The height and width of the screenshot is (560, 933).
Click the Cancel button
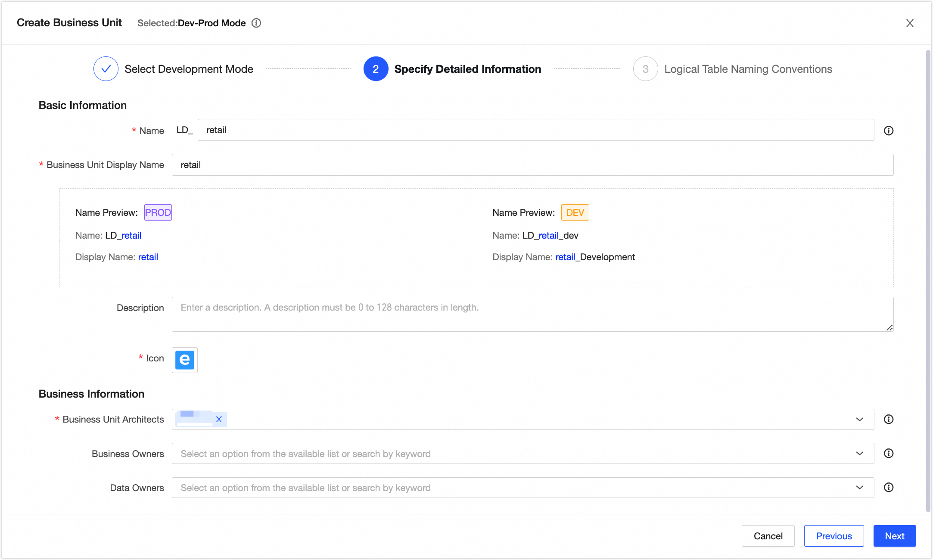point(768,536)
